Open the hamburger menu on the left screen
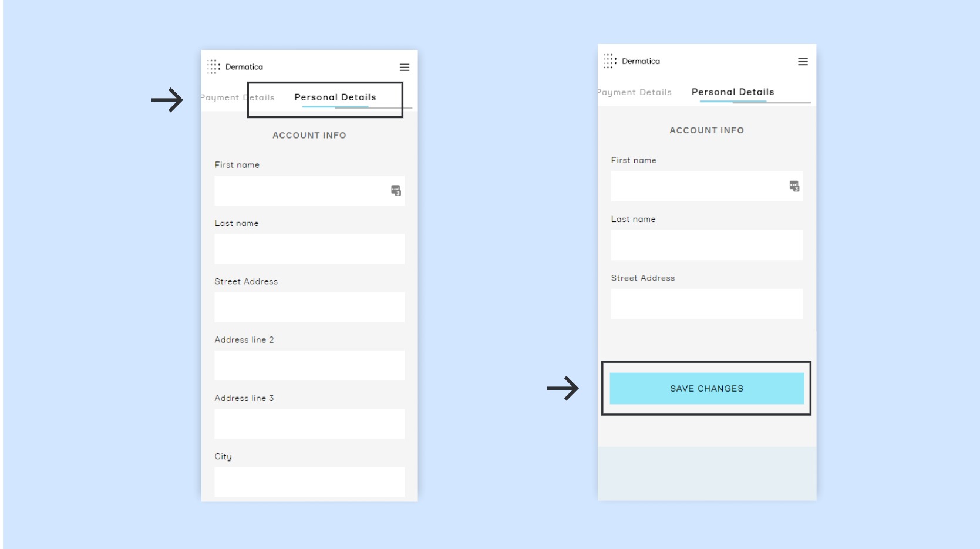The height and width of the screenshot is (549, 980). (x=404, y=67)
